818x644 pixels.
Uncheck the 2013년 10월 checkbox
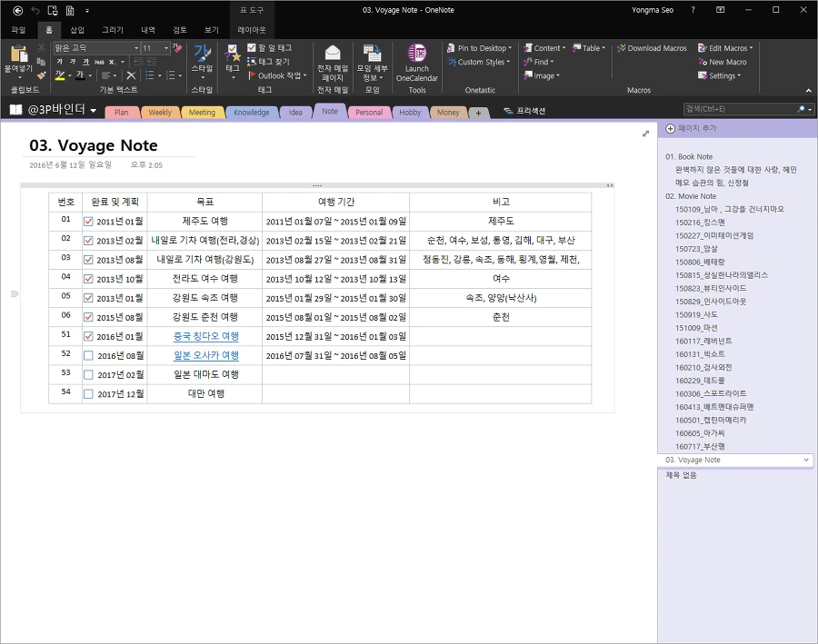pos(88,279)
